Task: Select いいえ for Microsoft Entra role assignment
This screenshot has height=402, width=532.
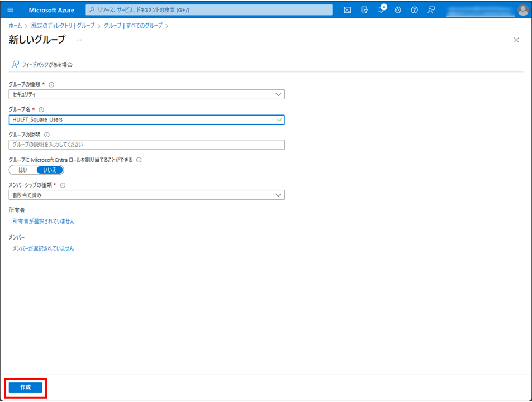Action: click(x=50, y=170)
